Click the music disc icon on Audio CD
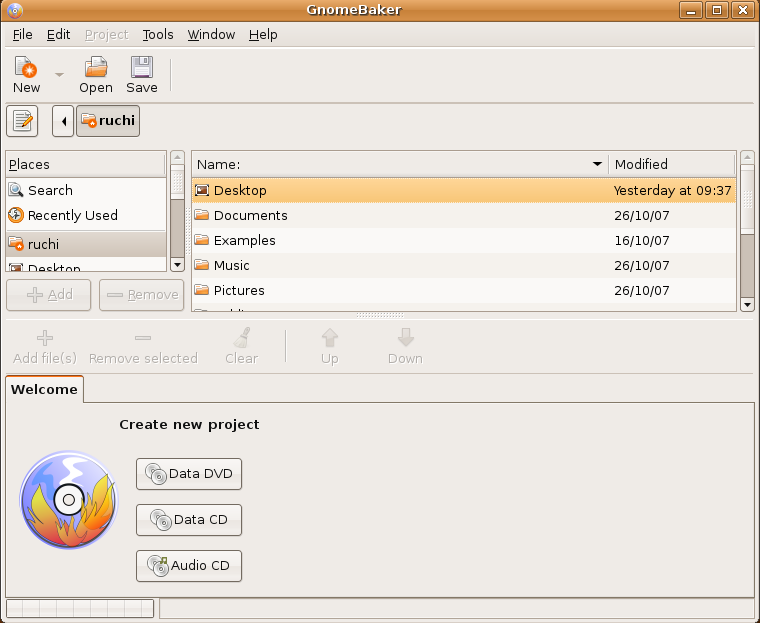The width and height of the screenshot is (760, 623). (158, 566)
